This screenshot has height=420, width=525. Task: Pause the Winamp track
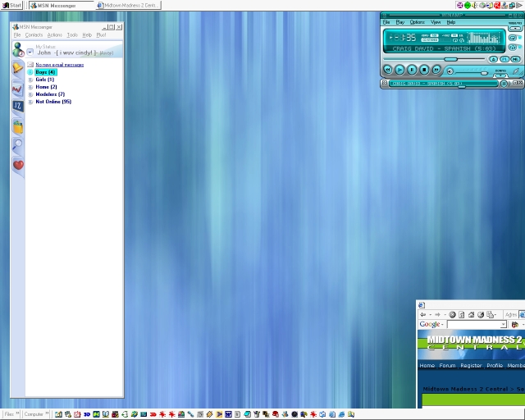[413, 71]
